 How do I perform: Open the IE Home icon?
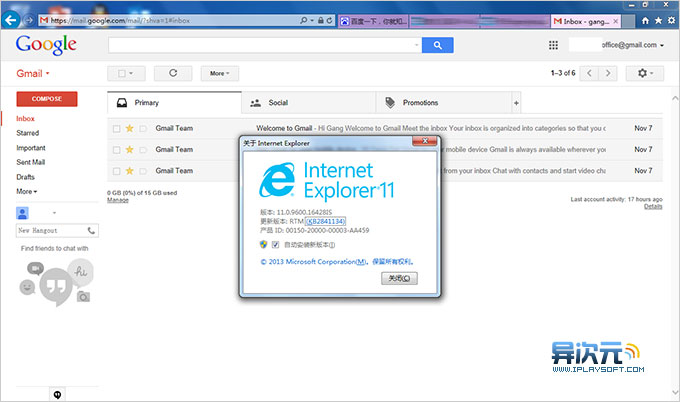[x=645, y=20]
